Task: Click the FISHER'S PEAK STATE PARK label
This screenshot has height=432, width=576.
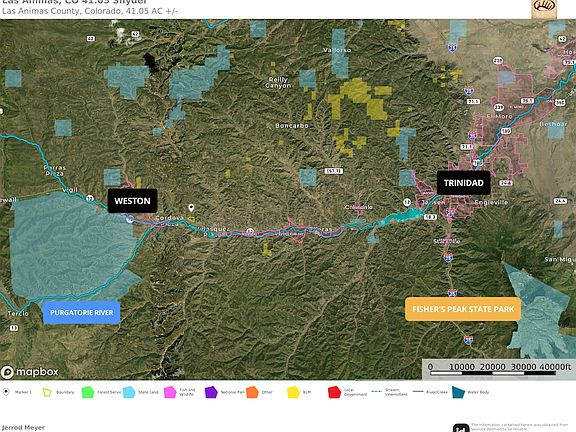Action: pyautogui.click(x=463, y=309)
